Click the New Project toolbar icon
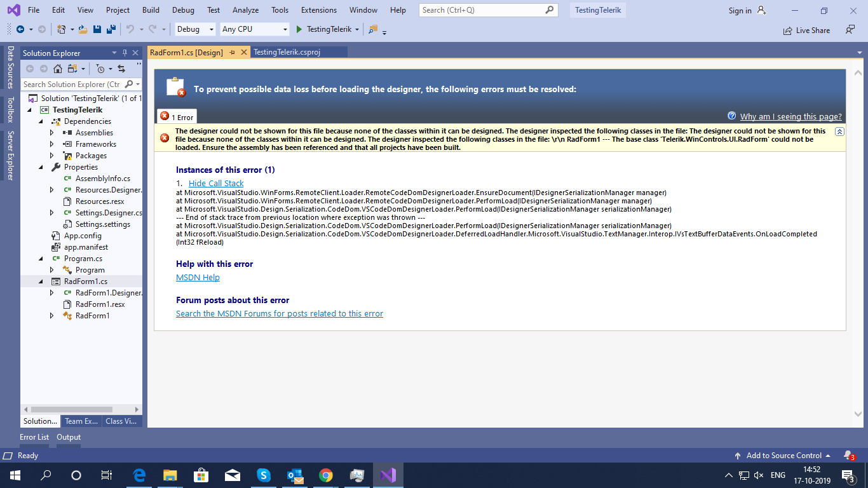Screen dimensions: 868x488 pos(62,29)
